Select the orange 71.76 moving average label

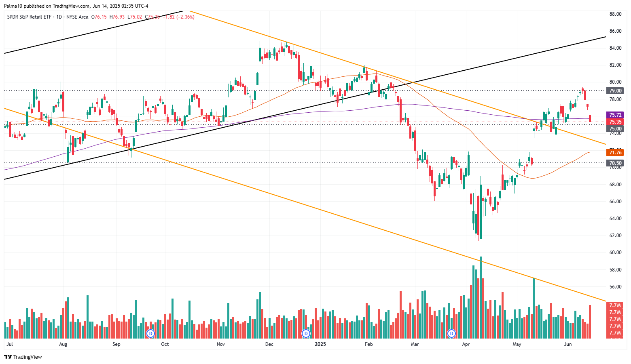pos(615,153)
